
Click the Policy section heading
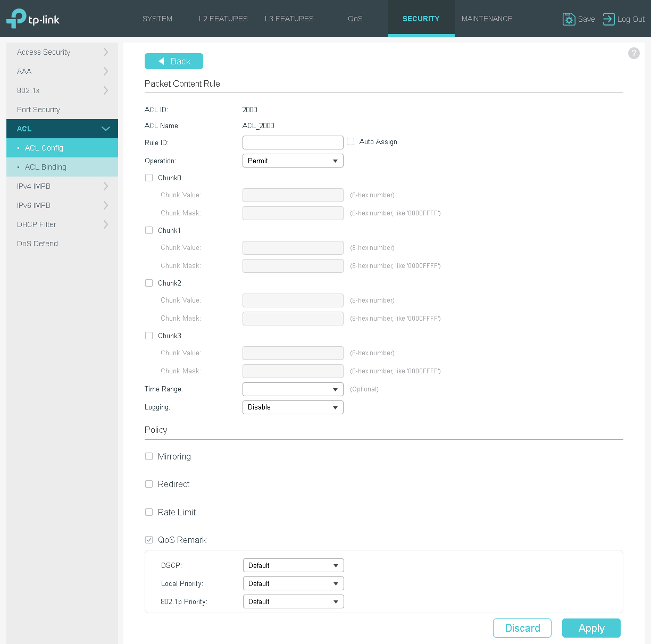click(156, 430)
